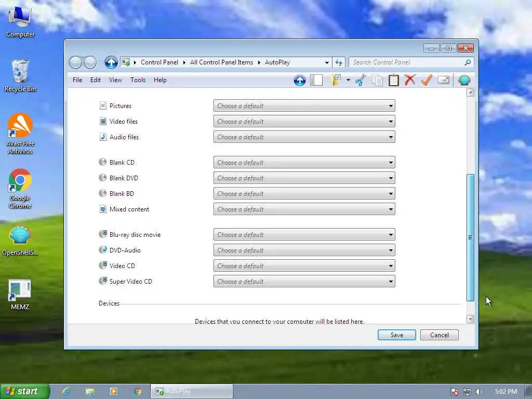Viewport: 532px width, 399px height.
Task: Open Open-Shell settings shell icon in toolbar
Action: pyautogui.click(x=464, y=81)
